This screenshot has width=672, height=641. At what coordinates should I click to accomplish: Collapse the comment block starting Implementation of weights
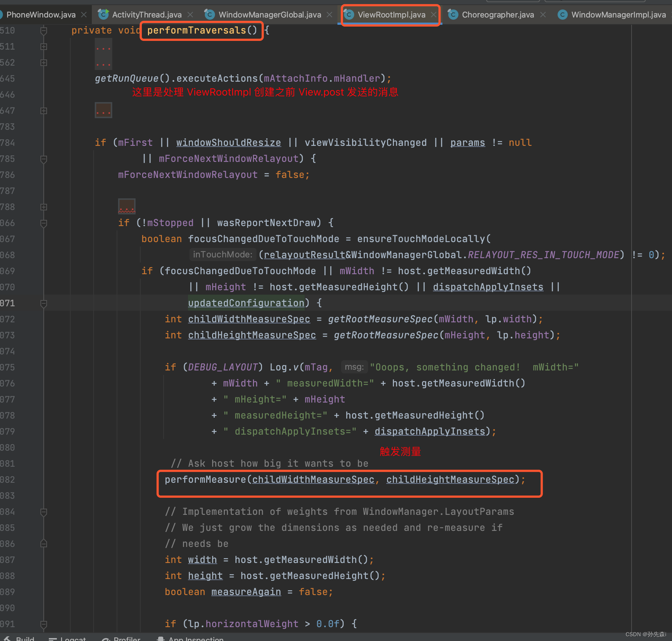coord(44,512)
